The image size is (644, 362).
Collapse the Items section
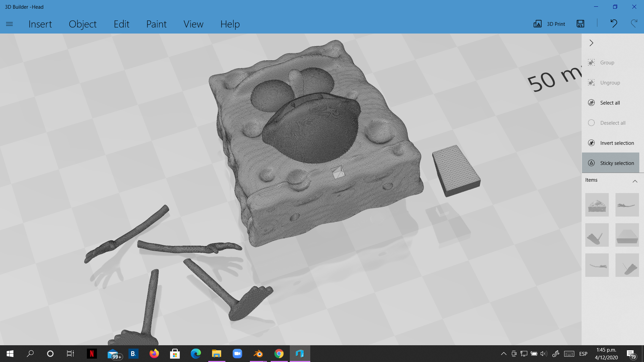pos(635,181)
